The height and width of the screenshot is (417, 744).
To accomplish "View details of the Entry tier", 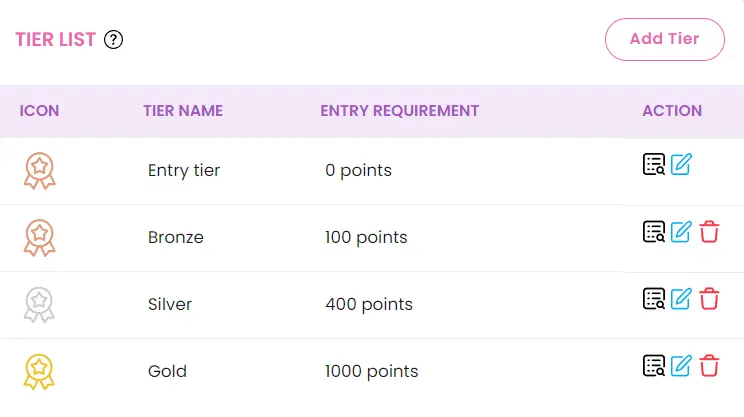I will tap(654, 165).
